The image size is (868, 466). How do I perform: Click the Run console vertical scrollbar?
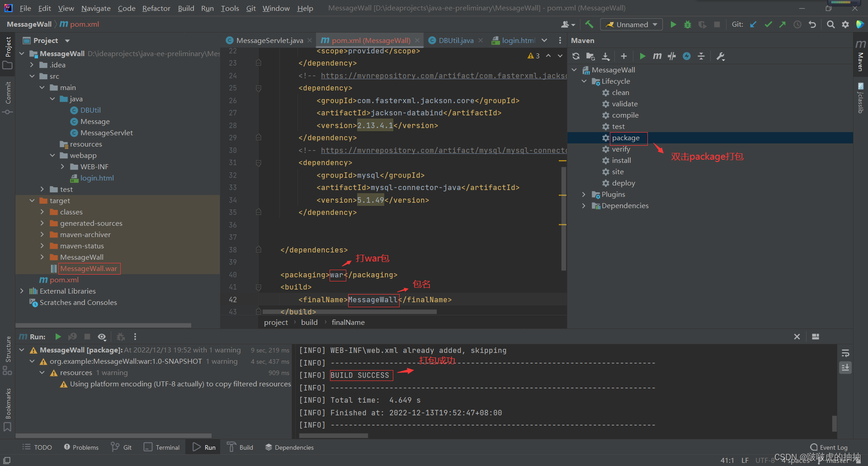point(835,423)
